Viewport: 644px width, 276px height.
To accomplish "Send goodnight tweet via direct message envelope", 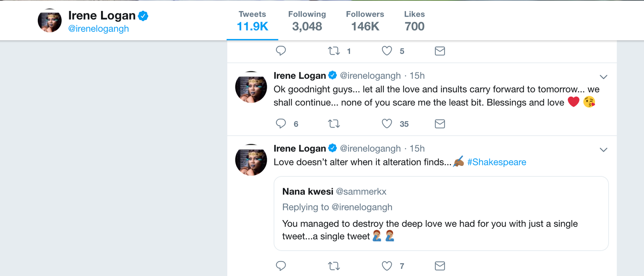I will (x=440, y=124).
